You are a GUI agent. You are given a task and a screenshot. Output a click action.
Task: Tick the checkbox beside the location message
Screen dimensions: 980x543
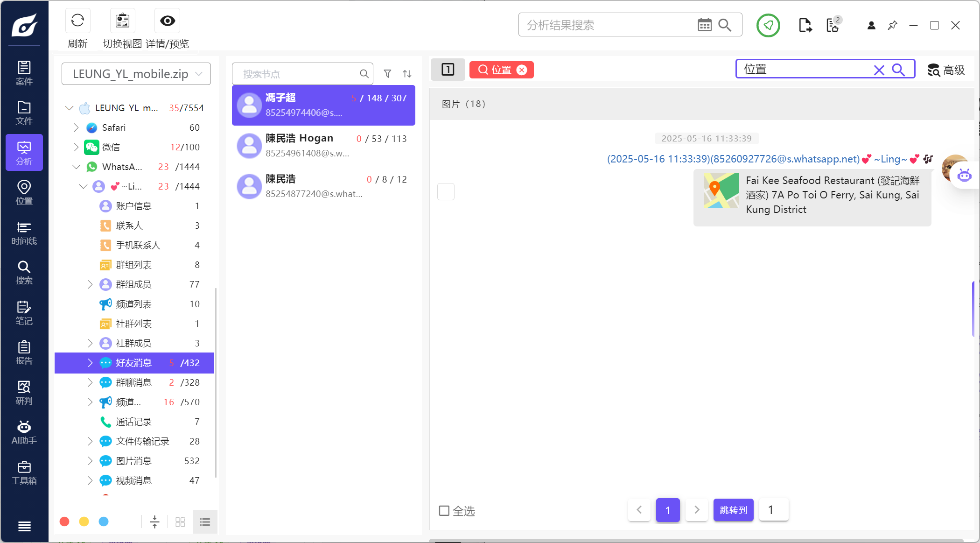446,191
